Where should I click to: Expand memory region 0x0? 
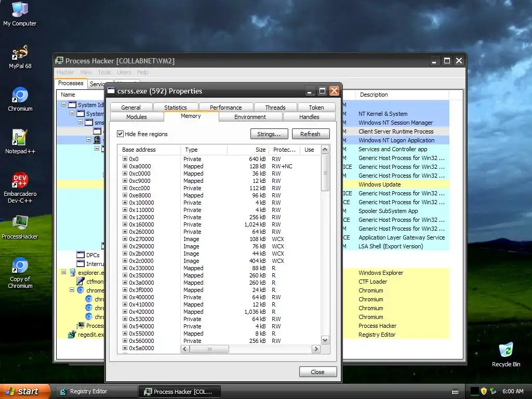(125, 159)
